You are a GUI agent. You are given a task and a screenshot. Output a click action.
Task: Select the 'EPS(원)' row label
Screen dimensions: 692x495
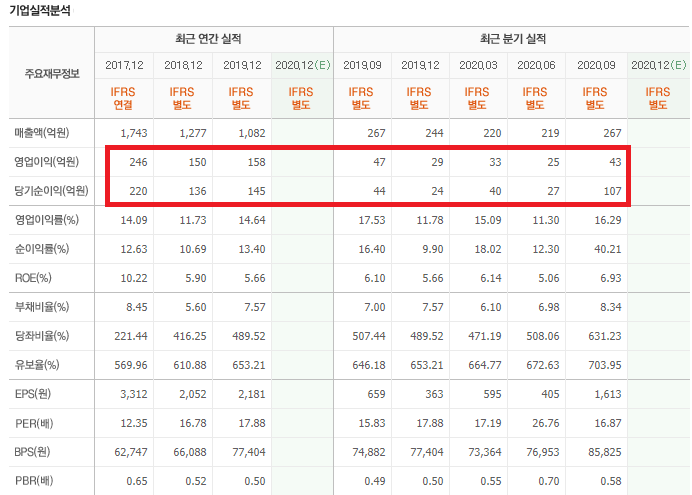[x=33, y=394]
